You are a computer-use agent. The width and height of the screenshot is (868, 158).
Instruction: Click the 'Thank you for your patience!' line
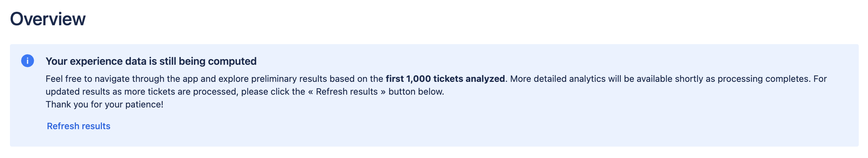tap(104, 104)
